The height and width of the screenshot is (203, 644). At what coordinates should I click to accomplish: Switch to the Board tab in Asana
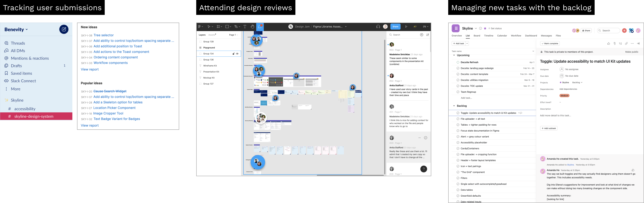click(477, 36)
